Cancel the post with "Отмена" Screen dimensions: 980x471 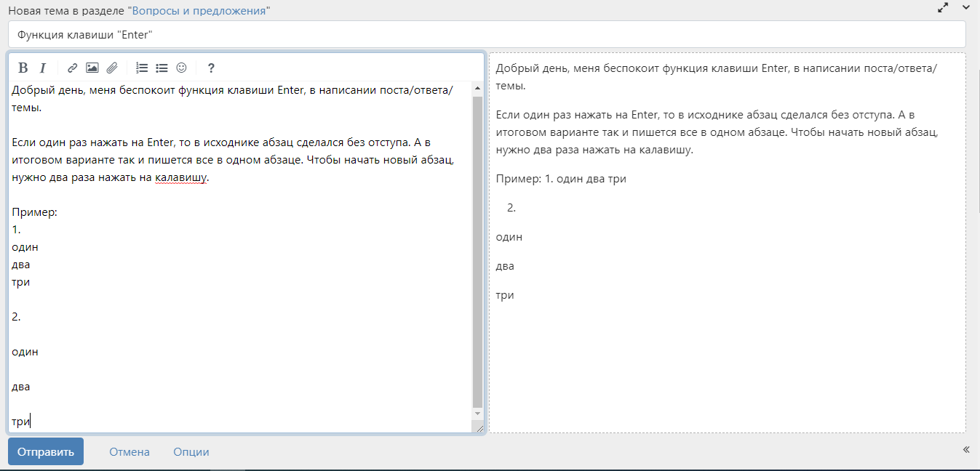point(130,452)
